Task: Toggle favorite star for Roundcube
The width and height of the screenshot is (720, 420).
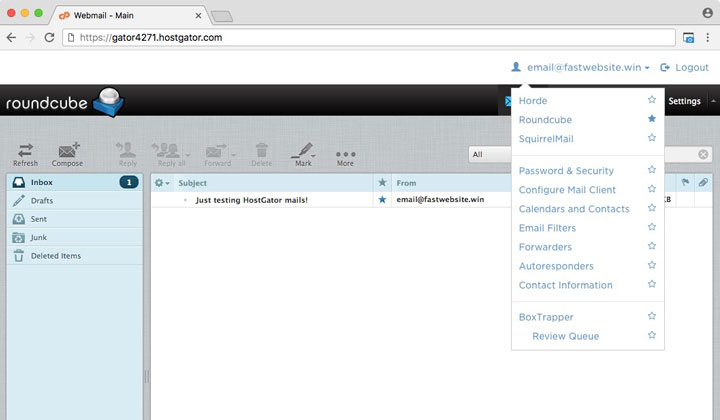Action: tap(652, 119)
